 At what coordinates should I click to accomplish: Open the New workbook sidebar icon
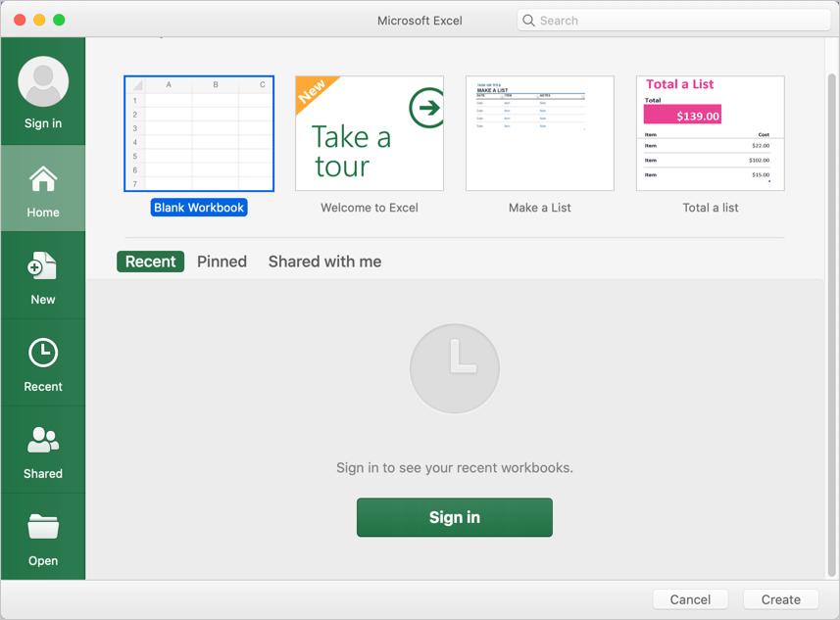[x=43, y=266]
